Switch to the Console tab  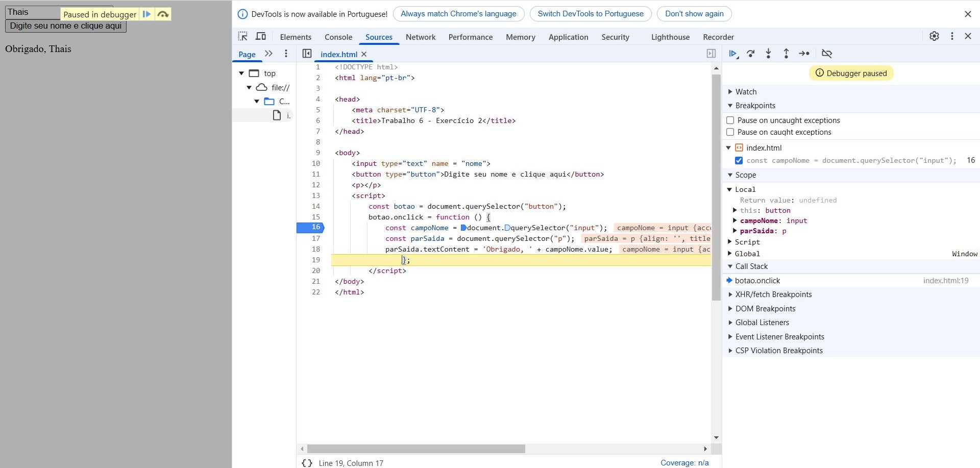[338, 37]
